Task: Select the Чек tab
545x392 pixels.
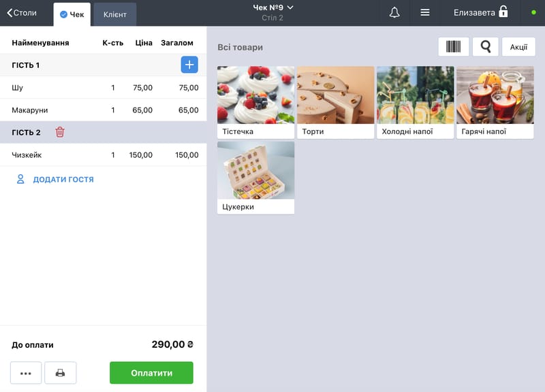Action: [x=72, y=14]
